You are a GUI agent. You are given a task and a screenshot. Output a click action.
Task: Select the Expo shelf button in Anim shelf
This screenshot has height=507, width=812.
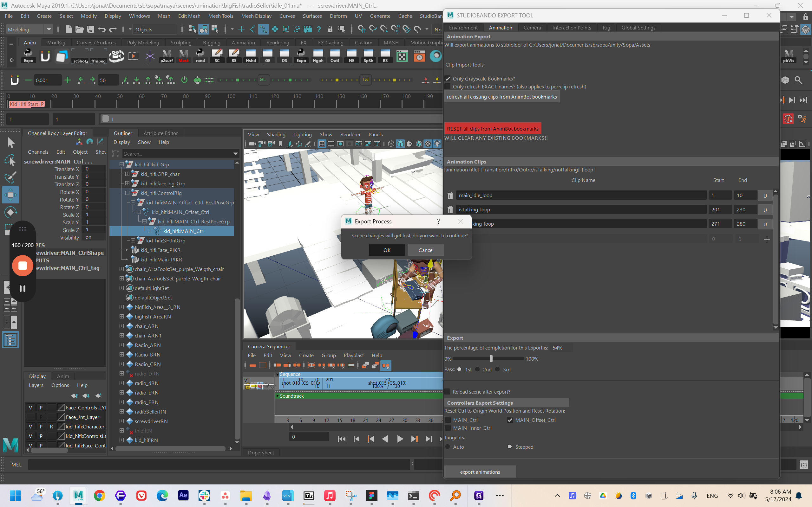(x=28, y=56)
